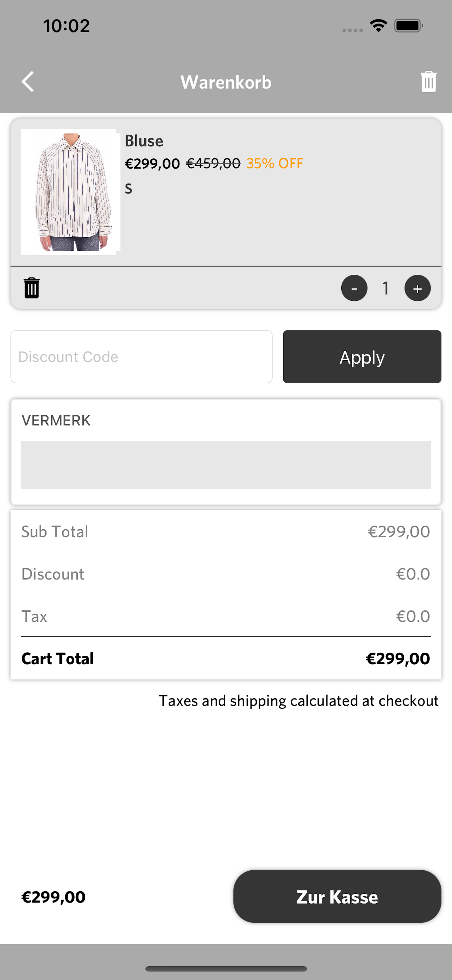Tap the taxes and shipping notice
The width and height of the screenshot is (452, 980).
pyautogui.click(x=298, y=700)
